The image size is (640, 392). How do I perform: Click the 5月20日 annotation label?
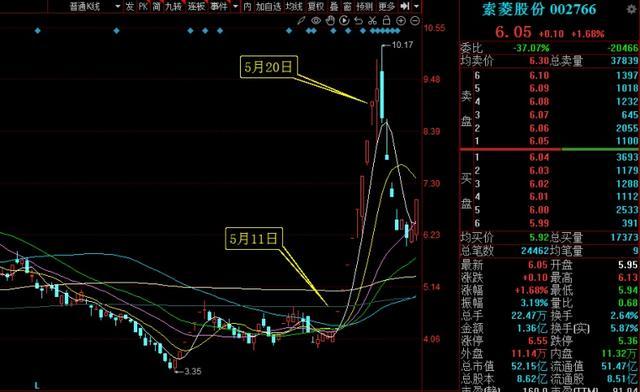click(269, 67)
